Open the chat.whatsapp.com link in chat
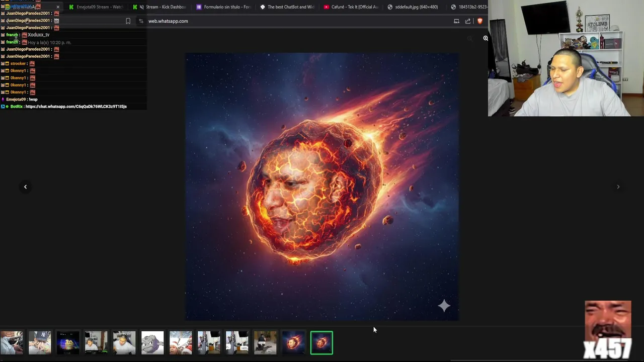Image resolution: width=644 pixels, height=362 pixels. (x=76, y=107)
